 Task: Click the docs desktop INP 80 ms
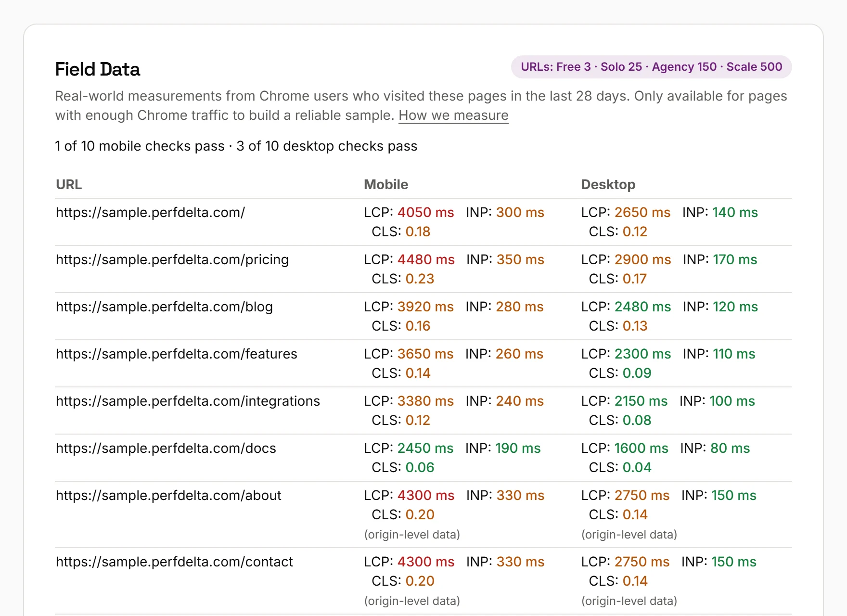(731, 449)
